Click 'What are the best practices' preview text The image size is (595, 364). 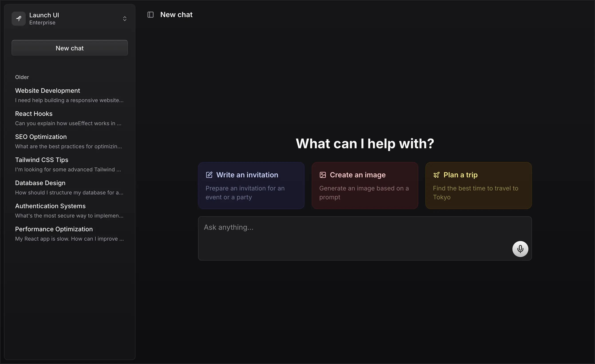[x=68, y=146]
